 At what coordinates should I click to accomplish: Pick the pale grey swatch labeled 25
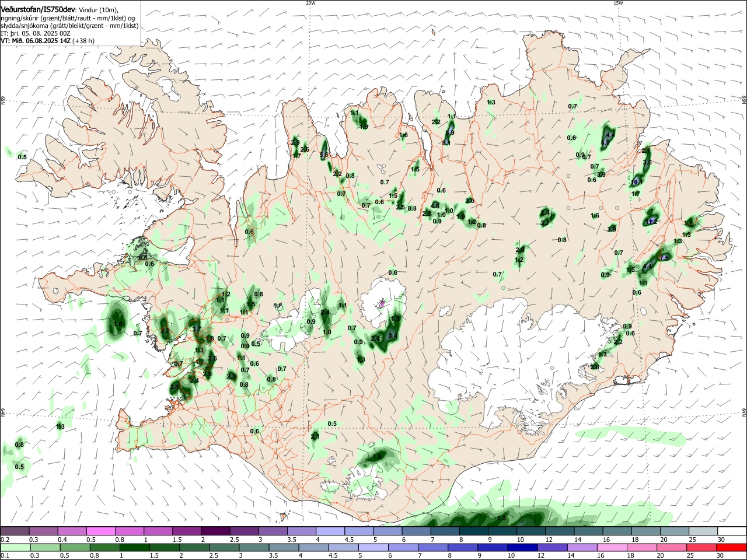tap(703, 531)
